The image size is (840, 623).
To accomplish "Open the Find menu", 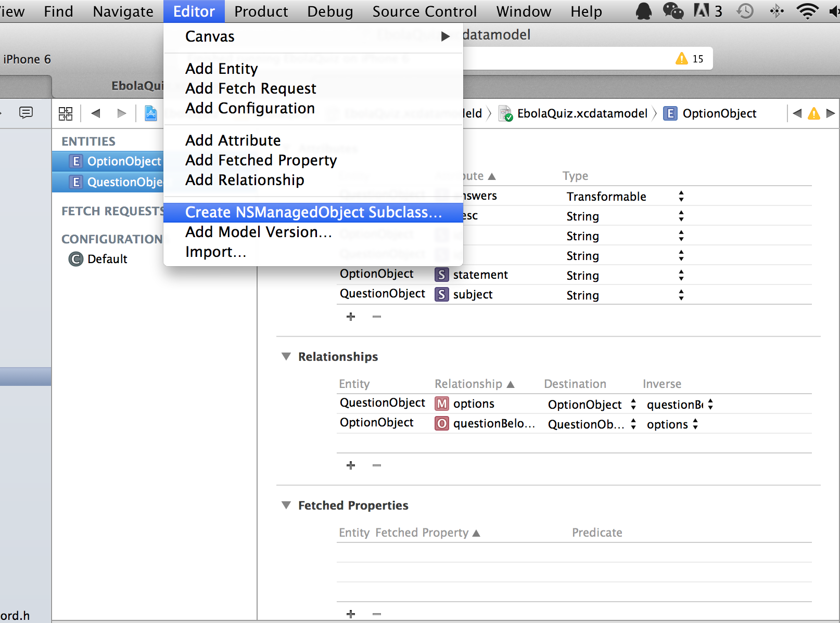I will [x=58, y=11].
